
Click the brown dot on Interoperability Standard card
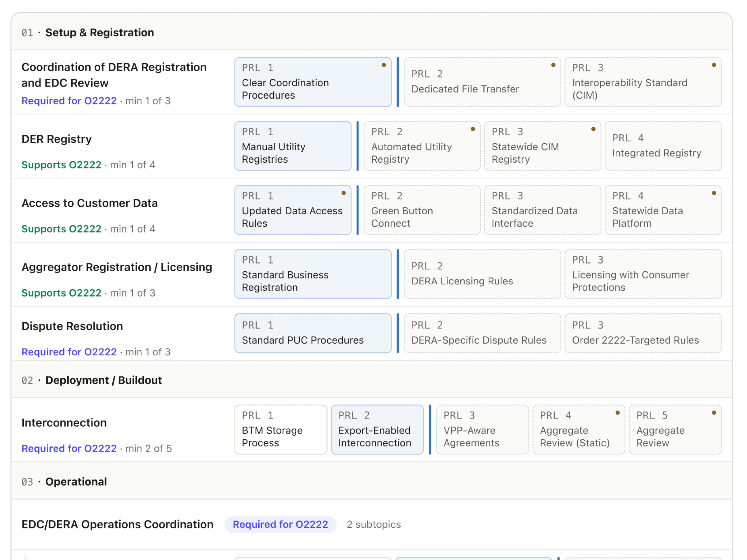[714, 65]
